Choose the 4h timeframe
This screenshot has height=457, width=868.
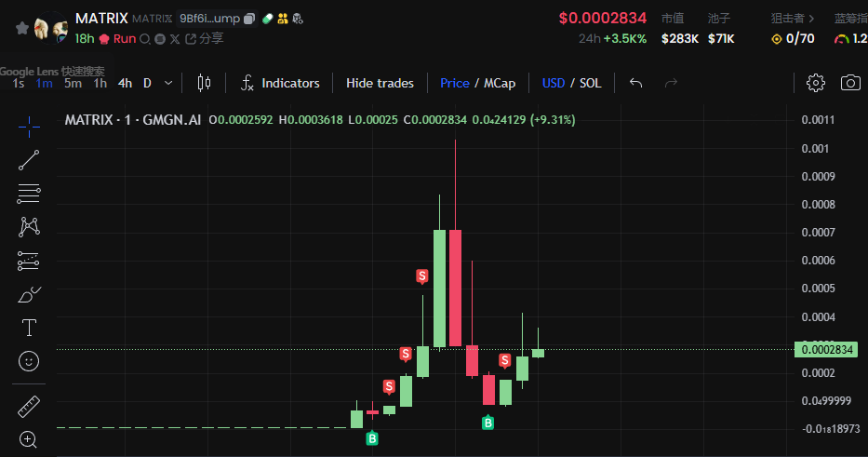(x=125, y=83)
